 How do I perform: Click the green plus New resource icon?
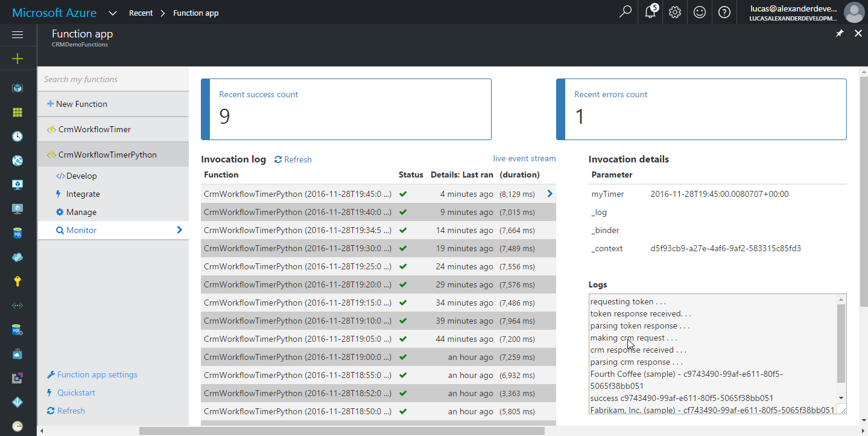click(17, 59)
